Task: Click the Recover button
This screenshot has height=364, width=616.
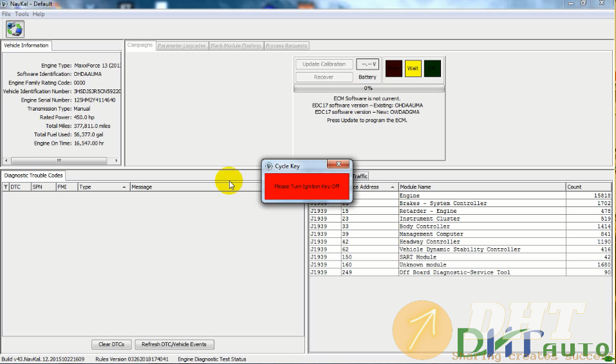Action: click(x=324, y=77)
